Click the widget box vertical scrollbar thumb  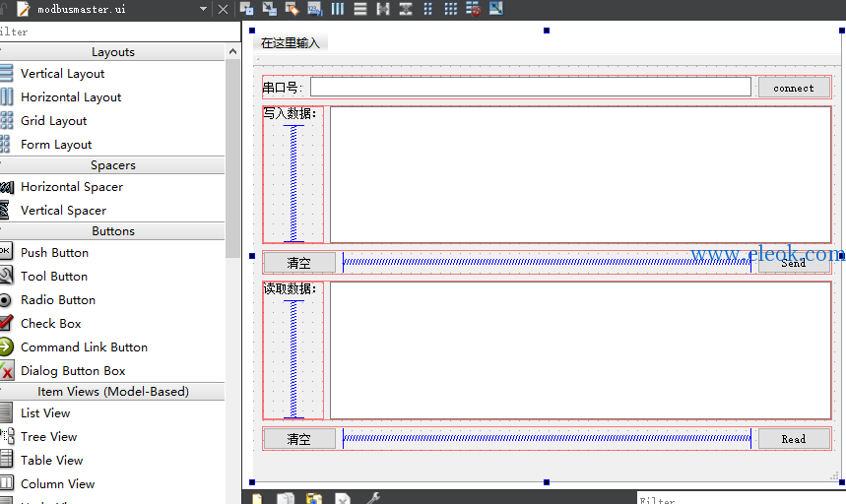232,158
